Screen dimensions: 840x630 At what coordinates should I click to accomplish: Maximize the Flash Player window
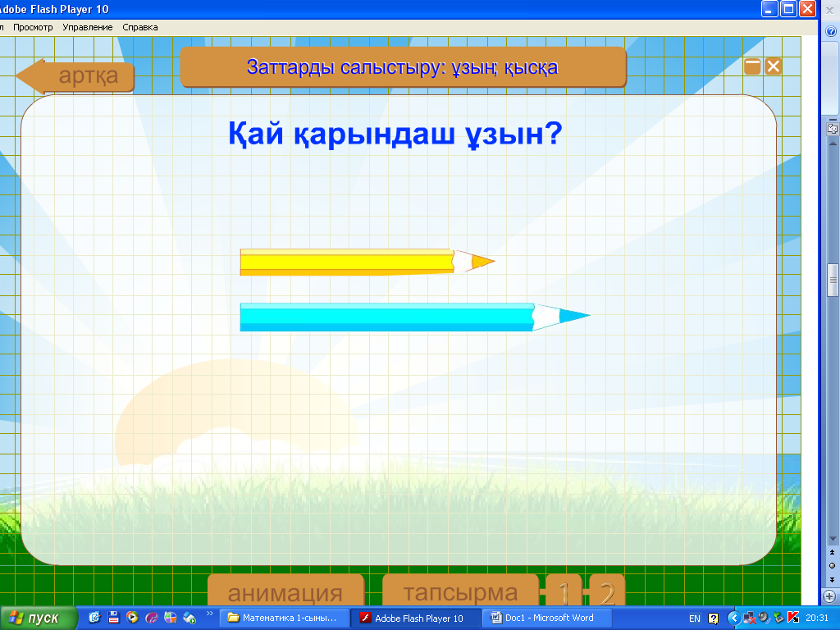(788, 9)
